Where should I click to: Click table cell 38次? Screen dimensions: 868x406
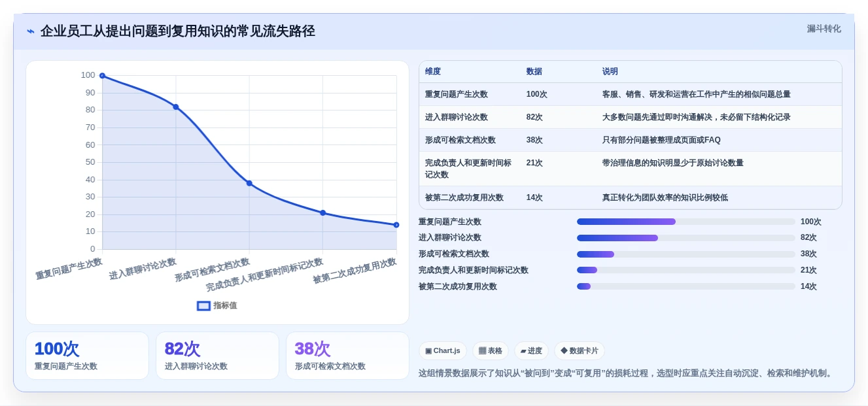(x=534, y=140)
